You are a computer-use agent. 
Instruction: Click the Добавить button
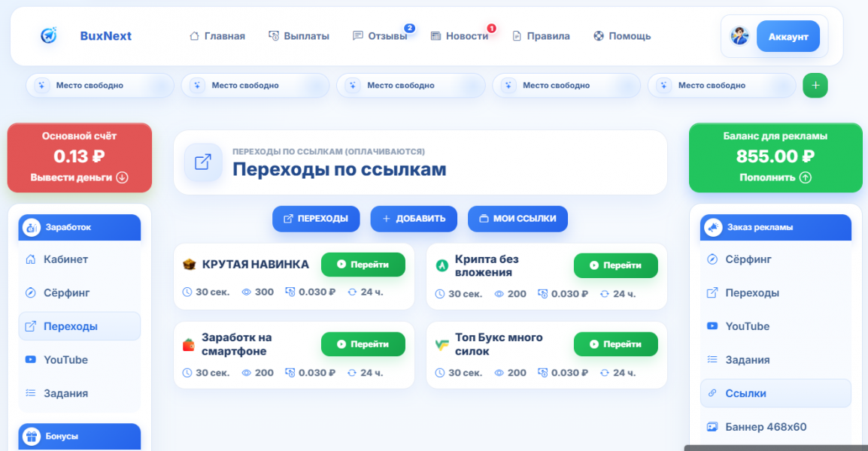(x=414, y=219)
